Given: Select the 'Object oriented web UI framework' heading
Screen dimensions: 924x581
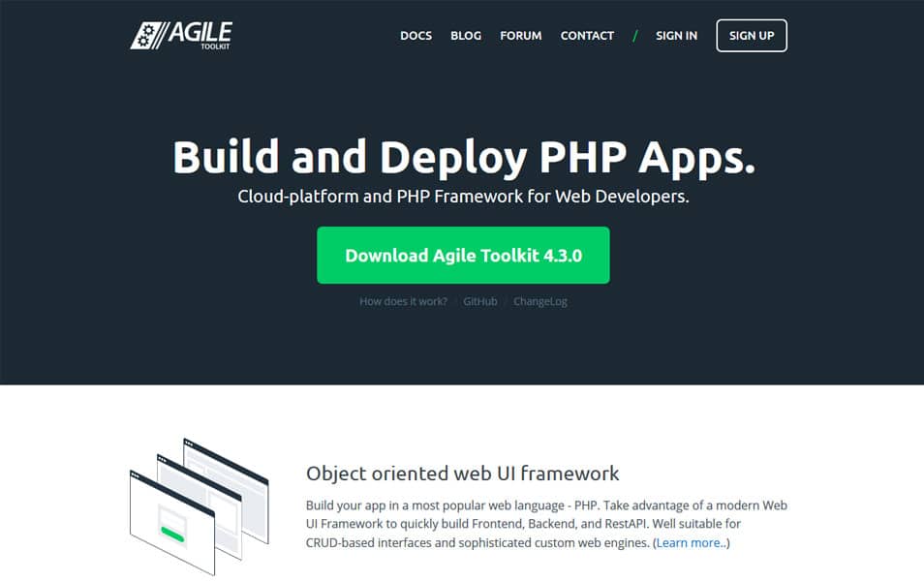Looking at the screenshot, I should pyautogui.click(x=463, y=474).
